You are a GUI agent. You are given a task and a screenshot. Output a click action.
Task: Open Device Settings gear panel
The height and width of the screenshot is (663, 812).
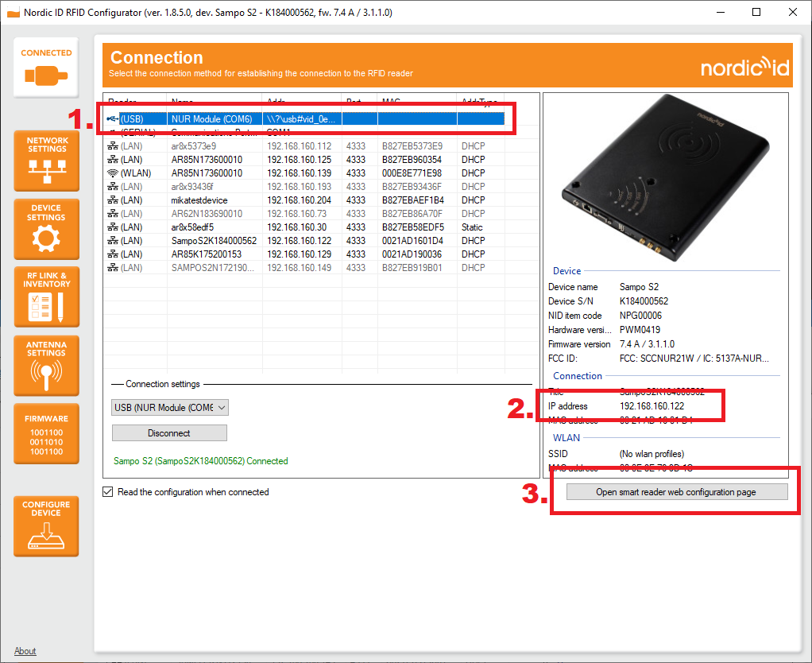[x=47, y=229]
